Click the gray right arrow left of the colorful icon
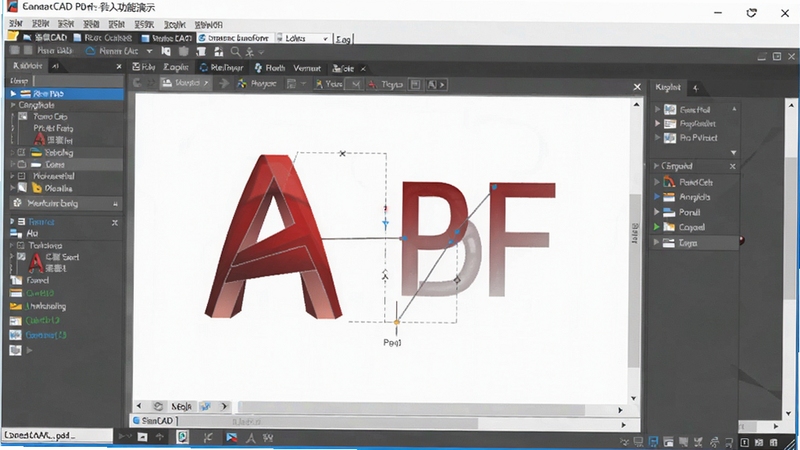Viewport: 800px width, 450px height. (223, 83)
